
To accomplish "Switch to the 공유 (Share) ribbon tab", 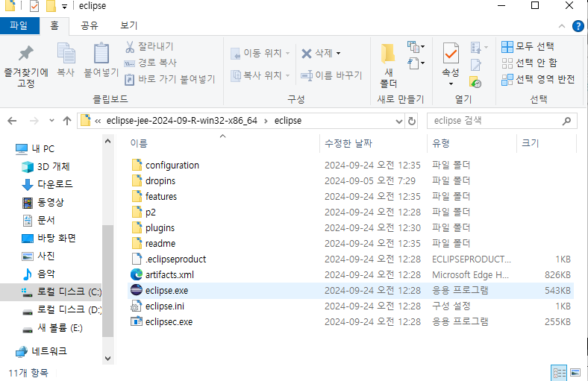I will coord(90,25).
